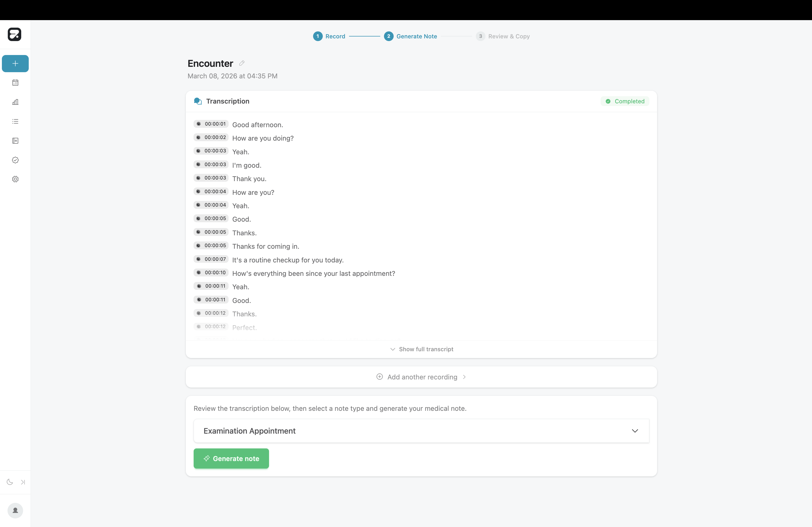Select the Generate Note step
The image size is (812, 527).
411,36
